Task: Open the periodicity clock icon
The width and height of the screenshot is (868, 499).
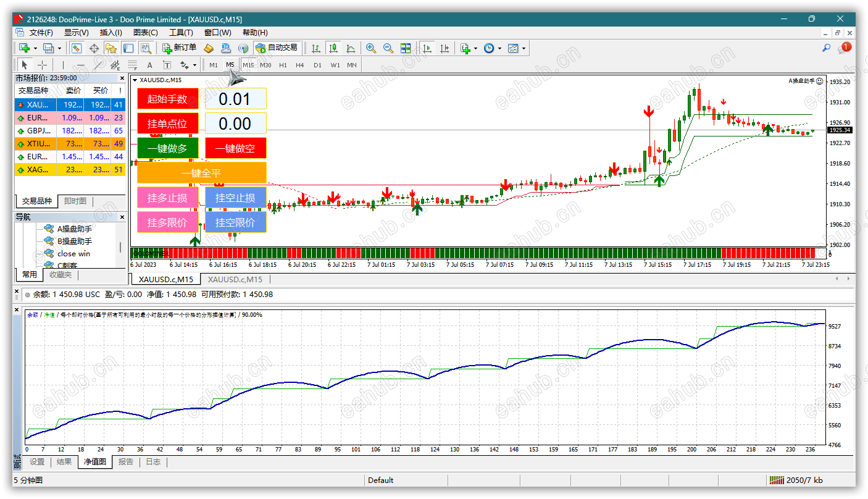Action: 489,48
